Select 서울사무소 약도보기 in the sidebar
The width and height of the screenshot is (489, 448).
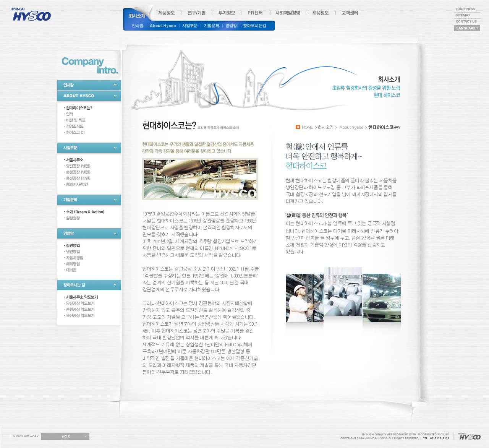click(82, 297)
